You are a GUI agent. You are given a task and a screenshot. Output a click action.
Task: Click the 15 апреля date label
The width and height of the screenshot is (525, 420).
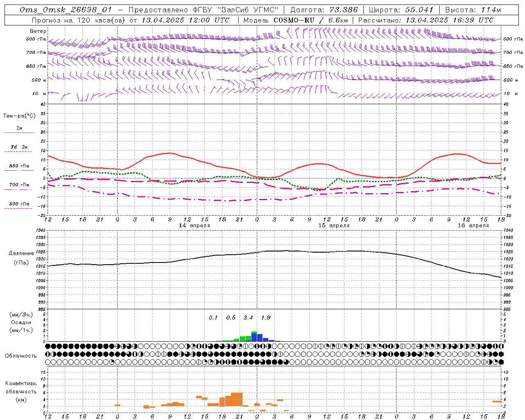point(334,225)
